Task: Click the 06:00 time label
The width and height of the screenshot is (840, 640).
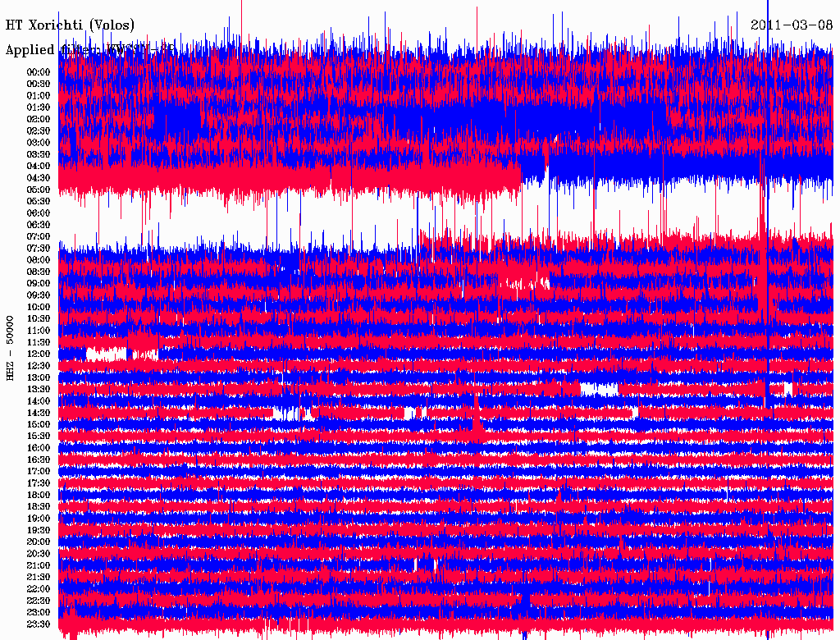Action: click(x=39, y=213)
